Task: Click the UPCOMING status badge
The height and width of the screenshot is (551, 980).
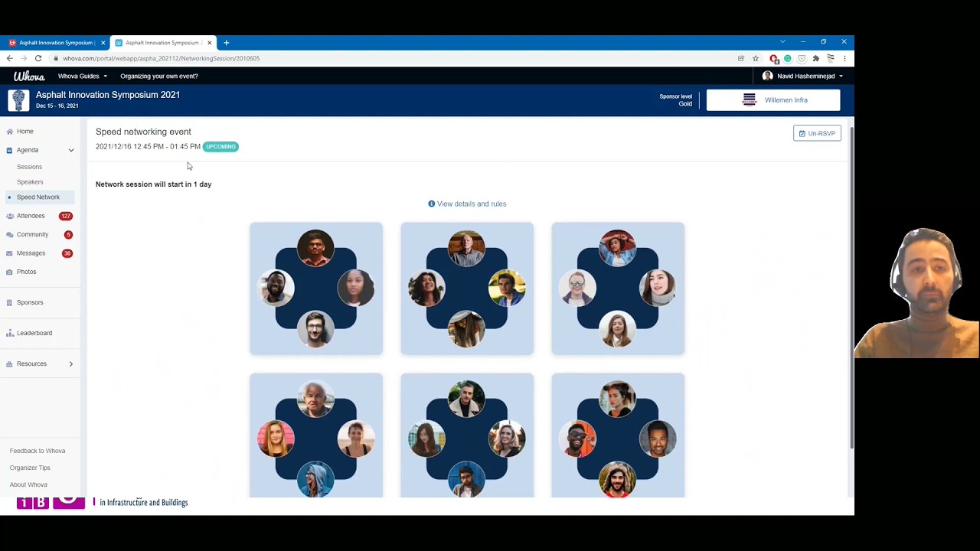Action: (220, 147)
